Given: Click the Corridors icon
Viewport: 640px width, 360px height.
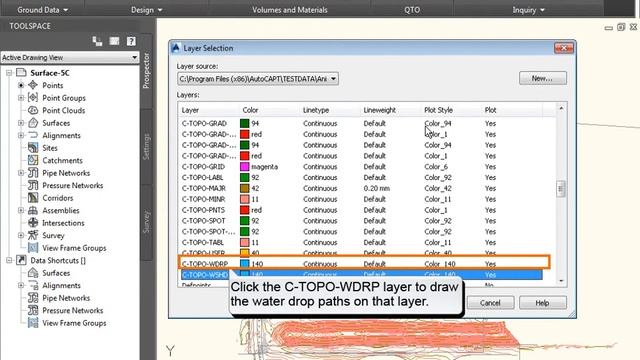Looking at the screenshot, I should pyautogui.click(x=33, y=198).
